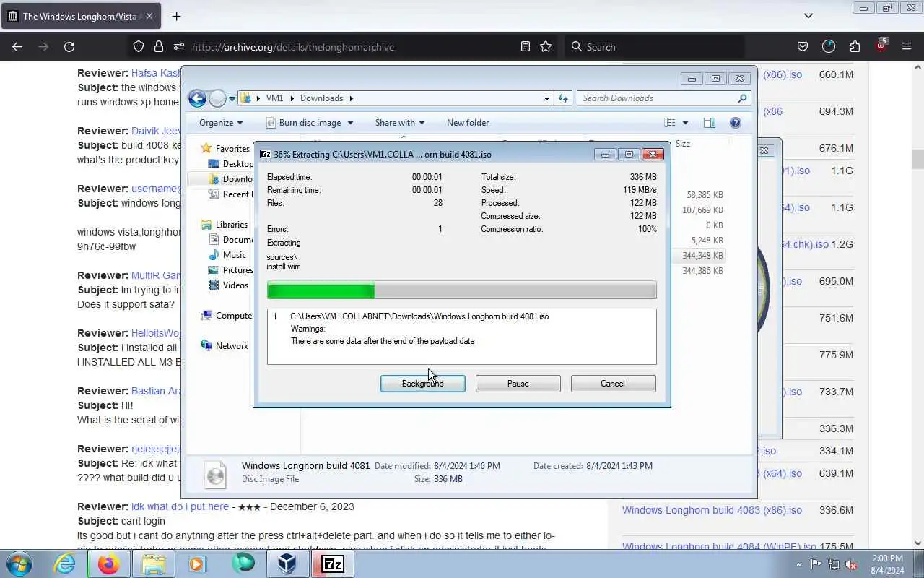Toggle the Explorer preview pane
Screen dimensions: 924x578
[710, 123]
